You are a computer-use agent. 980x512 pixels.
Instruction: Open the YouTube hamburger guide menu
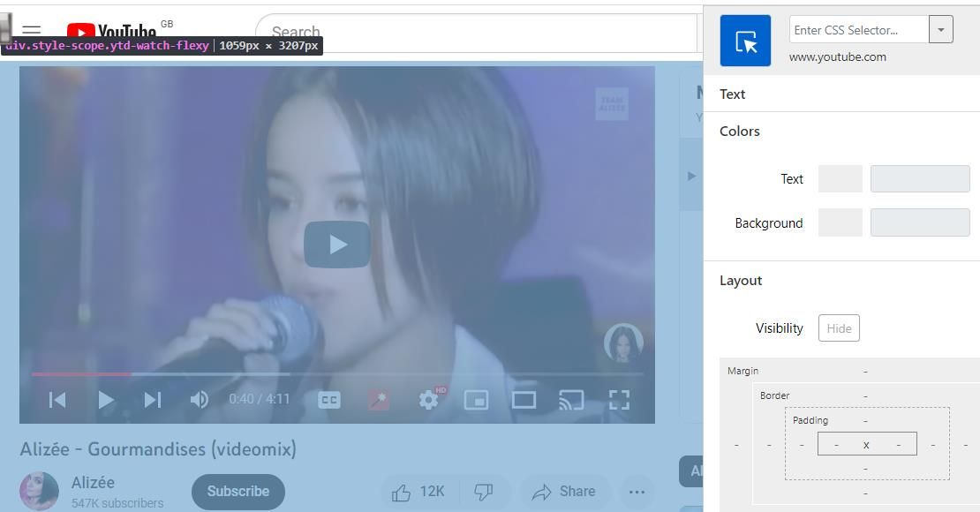click(31, 29)
